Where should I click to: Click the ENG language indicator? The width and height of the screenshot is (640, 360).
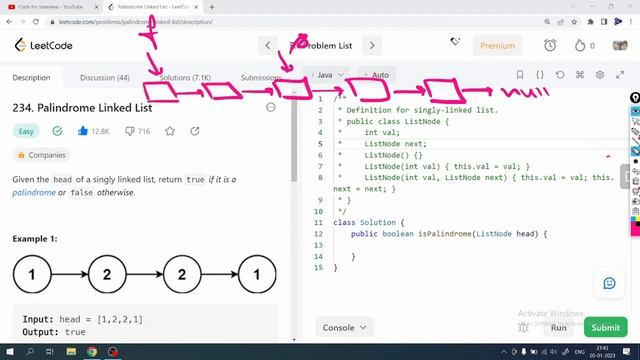tap(580, 351)
